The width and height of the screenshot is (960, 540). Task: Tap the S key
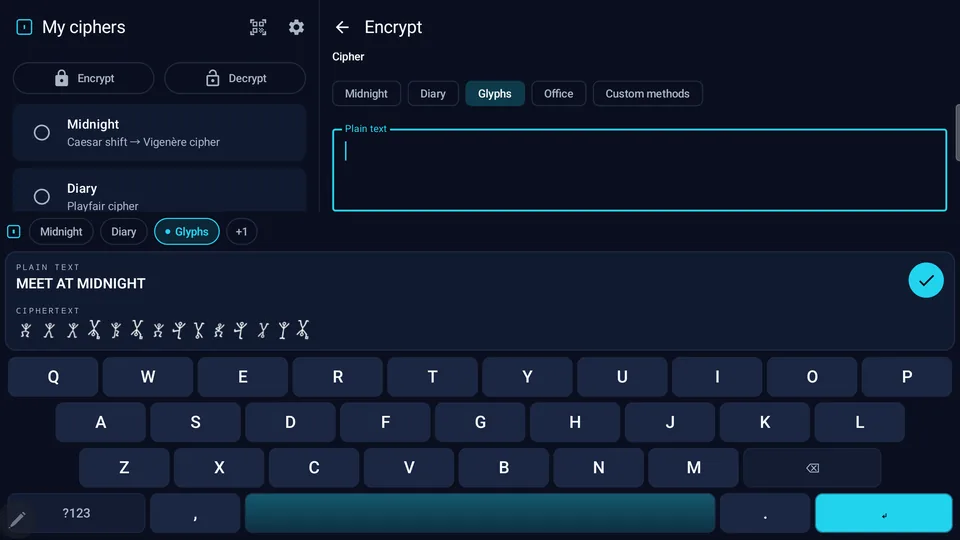(x=195, y=422)
